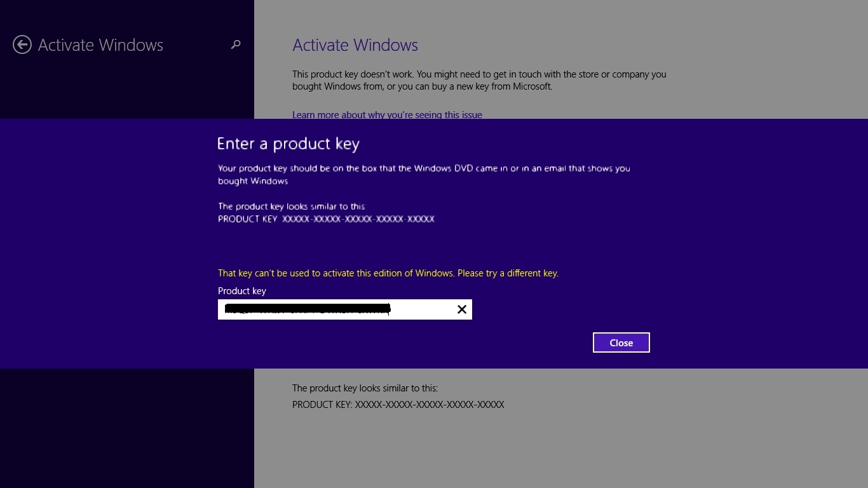Screen dimensions: 868x488
Task: Click "The product key looks similar to this" in the dialog
Action: click(x=292, y=207)
